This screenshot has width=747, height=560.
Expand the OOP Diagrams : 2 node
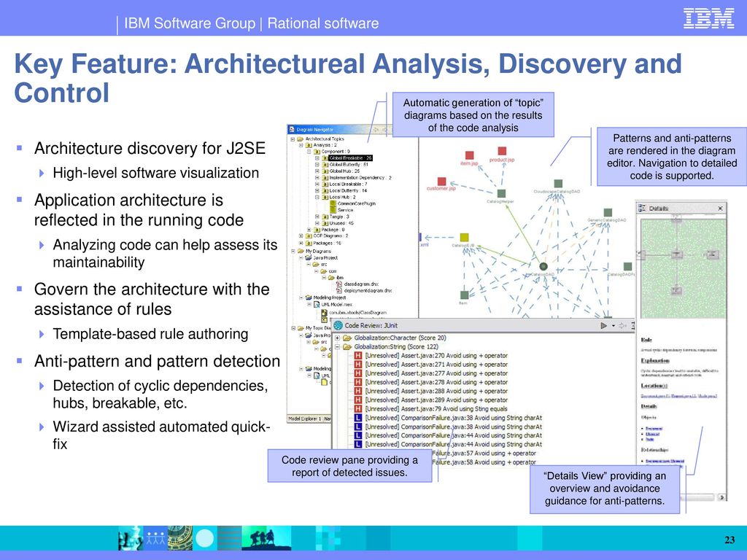(301, 236)
